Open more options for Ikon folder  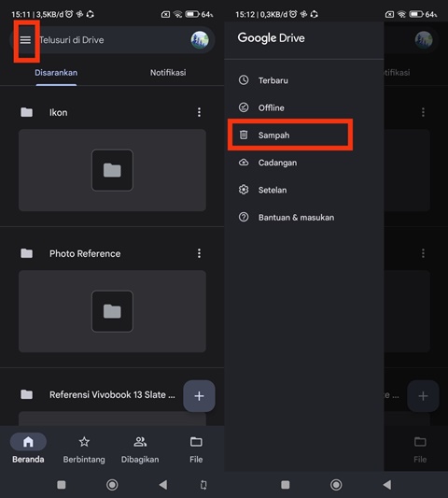(x=199, y=112)
